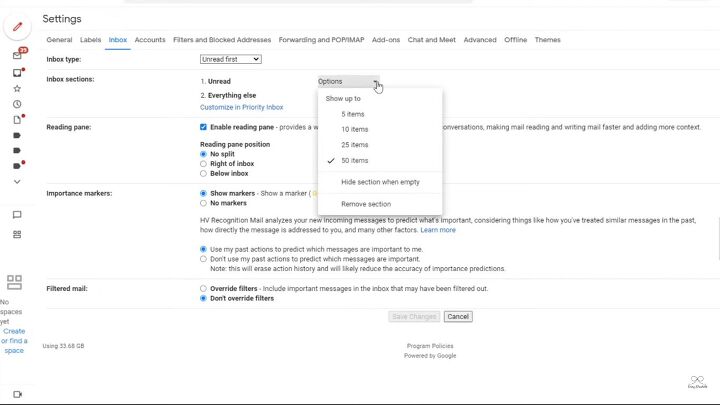The image size is (720, 405).
Task: Open the Advanced tab
Action: click(480, 40)
